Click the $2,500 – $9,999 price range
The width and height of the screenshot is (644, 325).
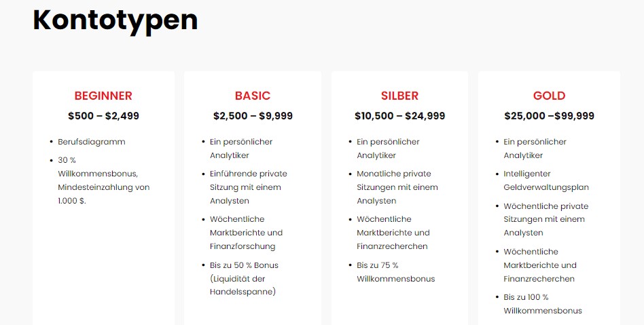point(253,116)
